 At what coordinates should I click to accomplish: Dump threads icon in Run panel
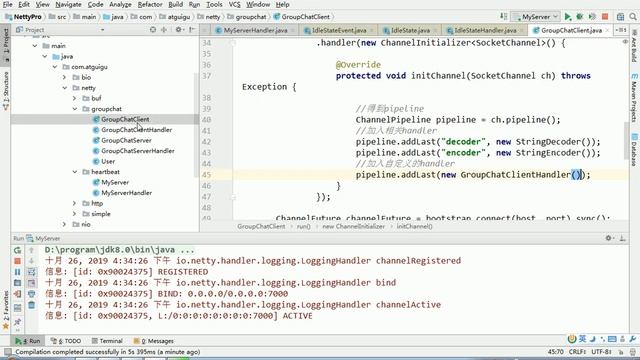[x=18, y=283]
